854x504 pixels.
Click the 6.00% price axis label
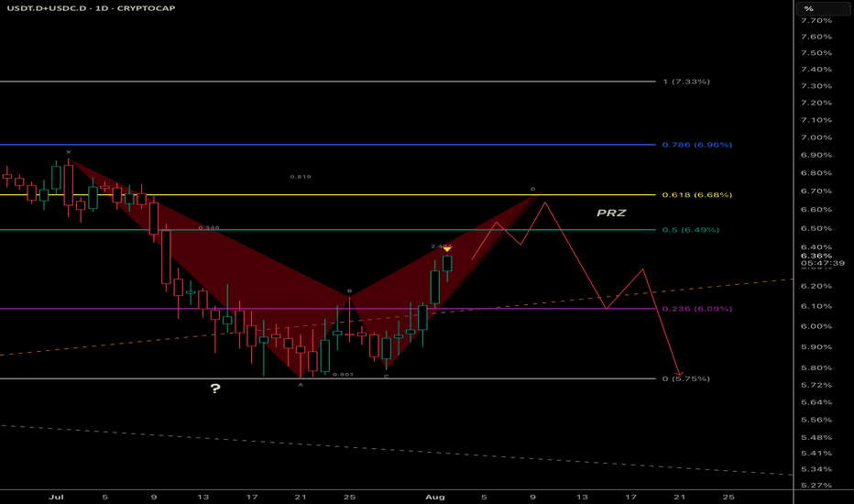816,327
